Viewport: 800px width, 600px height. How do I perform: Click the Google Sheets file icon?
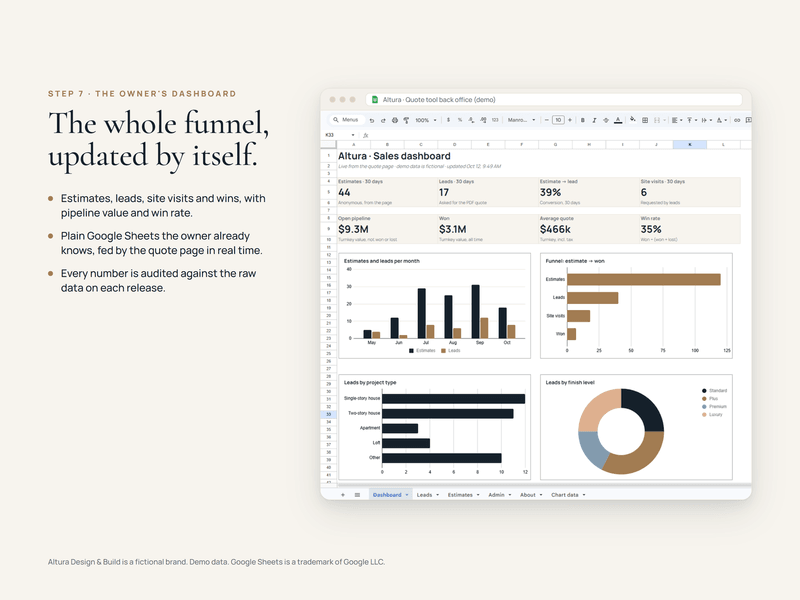374,99
